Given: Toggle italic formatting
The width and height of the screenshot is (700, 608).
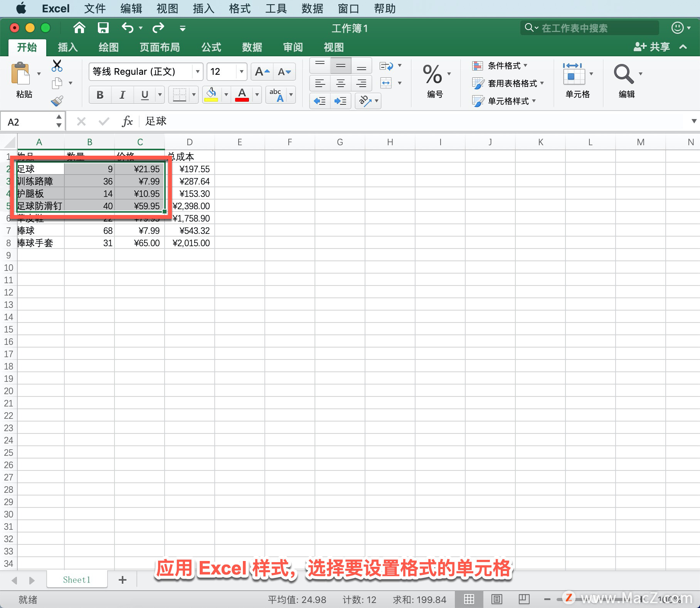Looking at the screenshot, I should 123,95.
